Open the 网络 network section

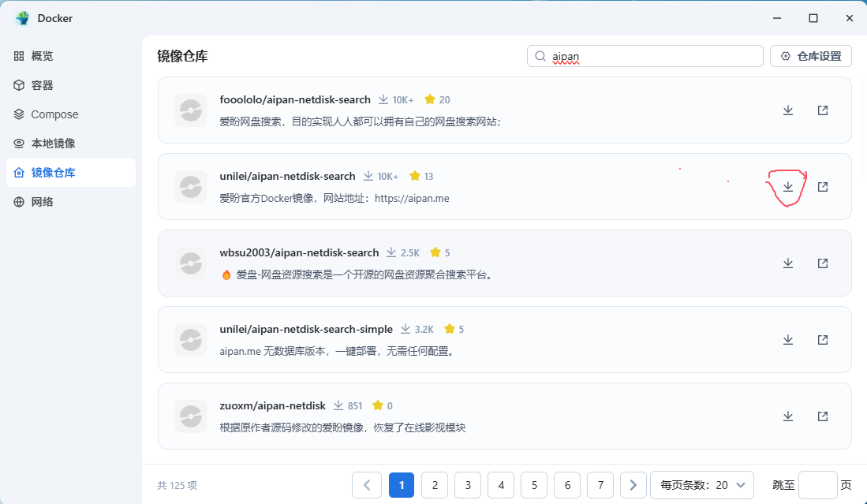point(43,202)
